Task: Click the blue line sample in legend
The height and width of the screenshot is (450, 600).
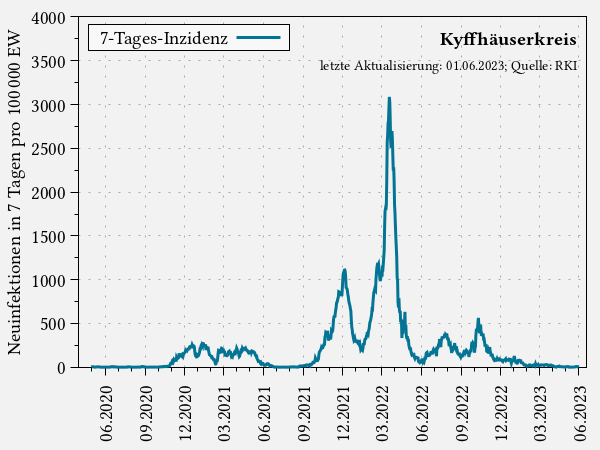Action: pos(259,39)
